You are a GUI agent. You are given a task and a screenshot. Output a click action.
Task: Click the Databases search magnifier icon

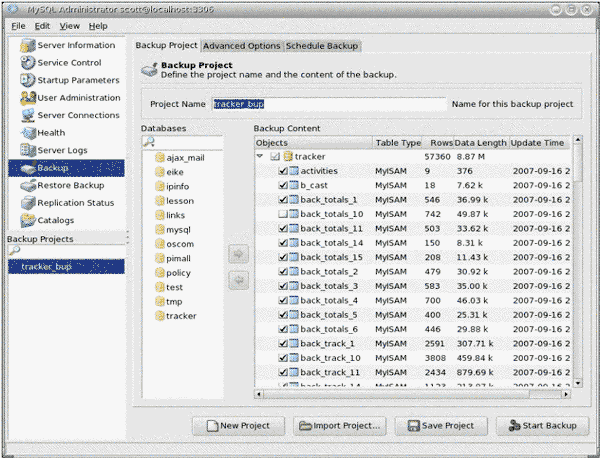click(x=148, y=142)
